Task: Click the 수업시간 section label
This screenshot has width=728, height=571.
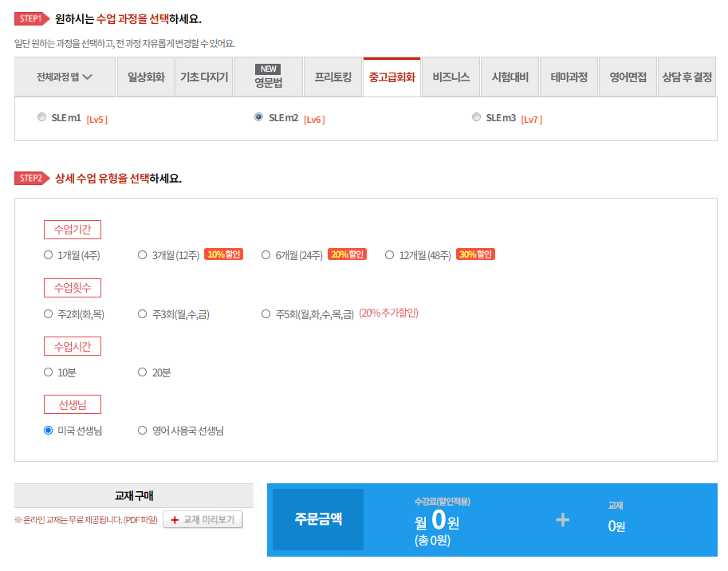Action: coord(73,346)
